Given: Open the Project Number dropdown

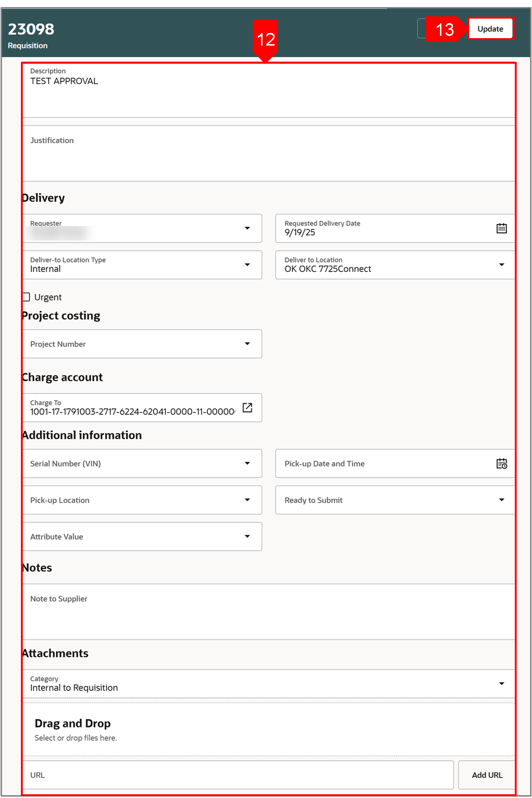Looking at the screenshot, I should coord(247,344).
